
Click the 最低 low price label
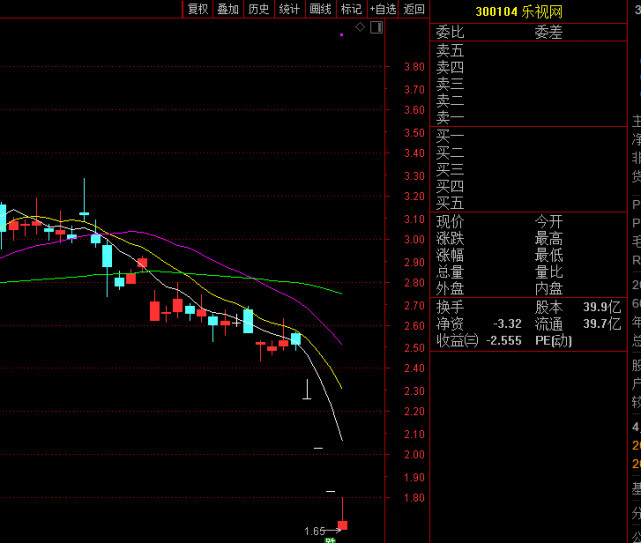(x=549, y=256)
